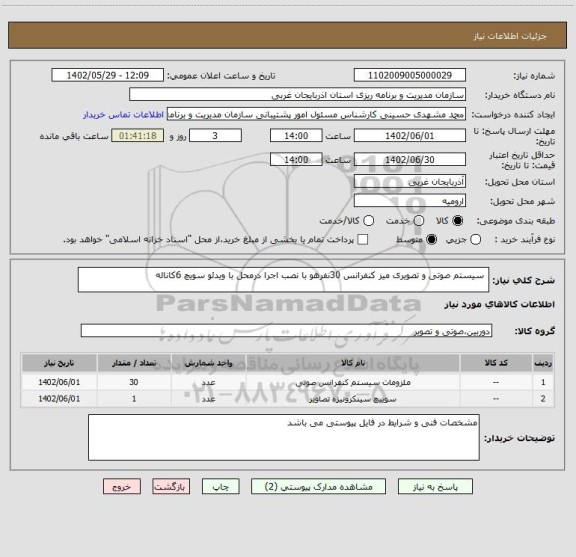Click the remaining time 01:41:18 field
Screen dimensions: 576x557
point(138,136)
